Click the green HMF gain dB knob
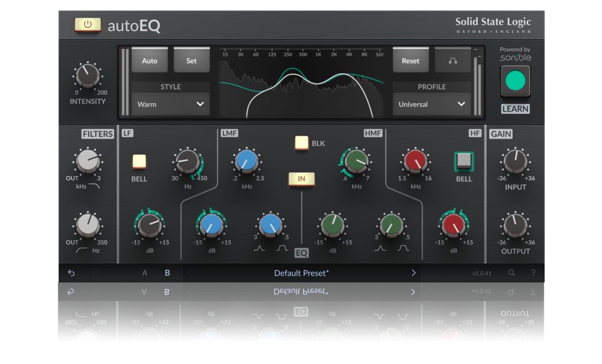This screenshot has width=602, height=364. click(333, 225)
